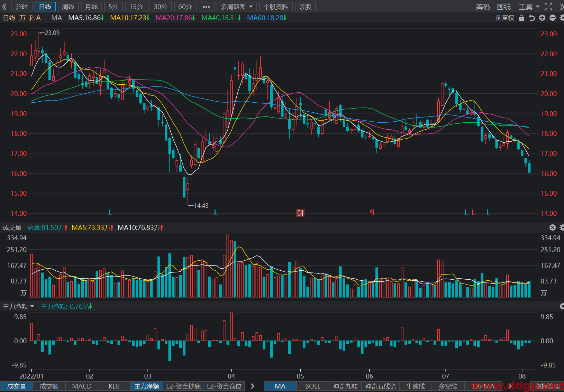Activate 画线 drawing tools

[x=504, y=7]
